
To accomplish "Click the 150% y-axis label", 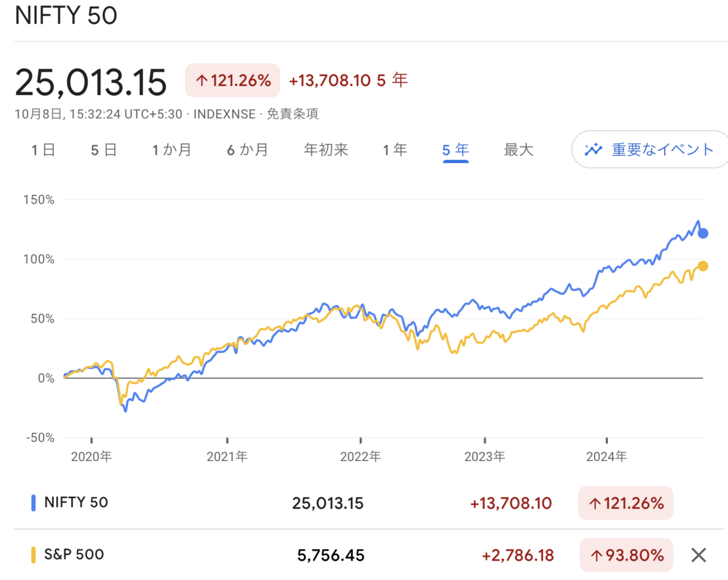I will (38, 200).
